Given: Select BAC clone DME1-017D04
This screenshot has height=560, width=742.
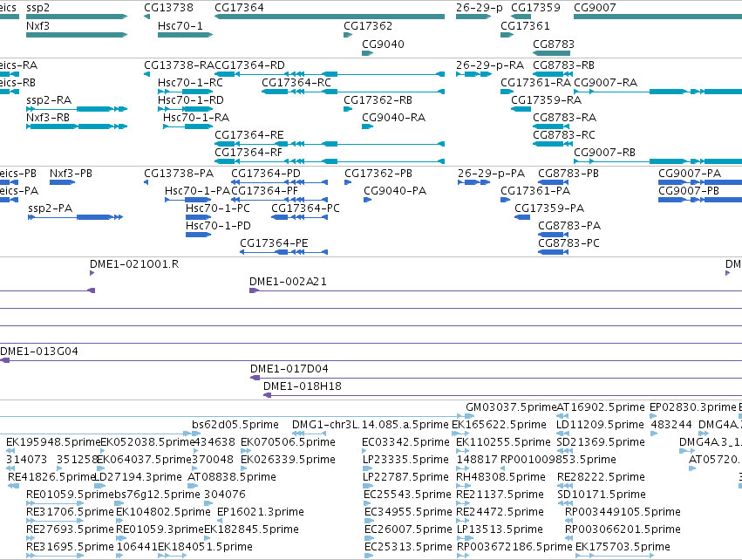Looking at the screenshot, I should point(496,378).
